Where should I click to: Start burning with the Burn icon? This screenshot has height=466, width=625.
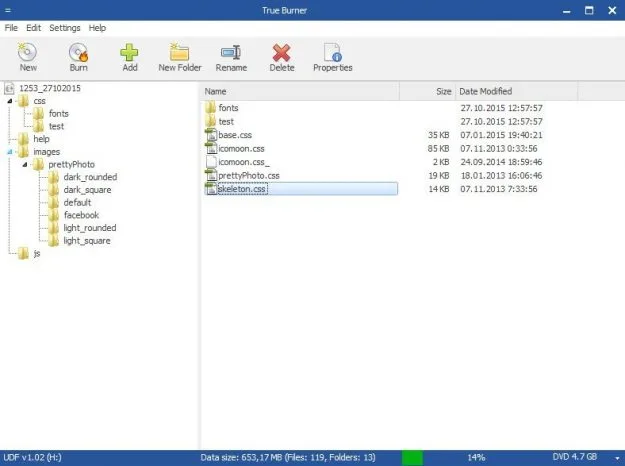coord(78,57)
